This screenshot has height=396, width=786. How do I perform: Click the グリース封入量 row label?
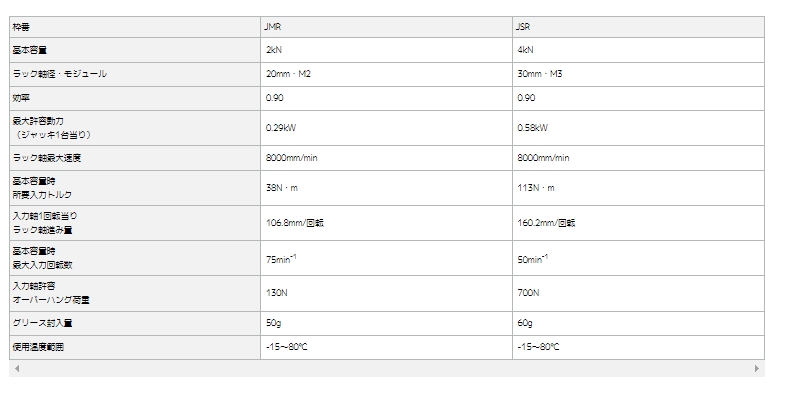[43, 323]
